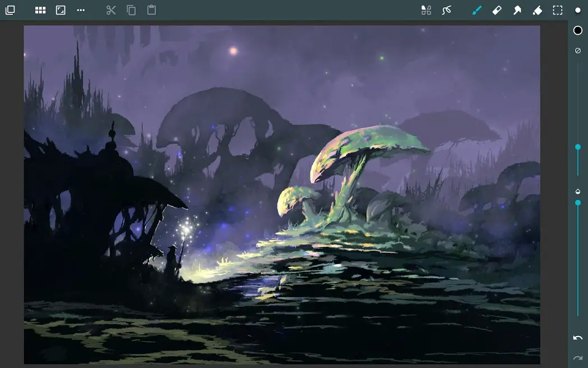The height and width of the screenshot is (368, 588).
Task: Disable brush texture with the prohibit icon
Action: 578,50
